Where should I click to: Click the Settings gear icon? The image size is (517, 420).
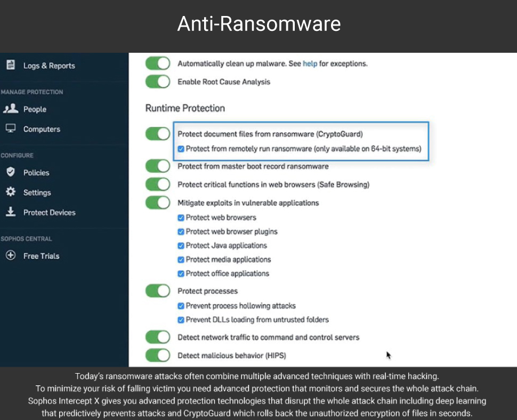click(x=11, y=192)
